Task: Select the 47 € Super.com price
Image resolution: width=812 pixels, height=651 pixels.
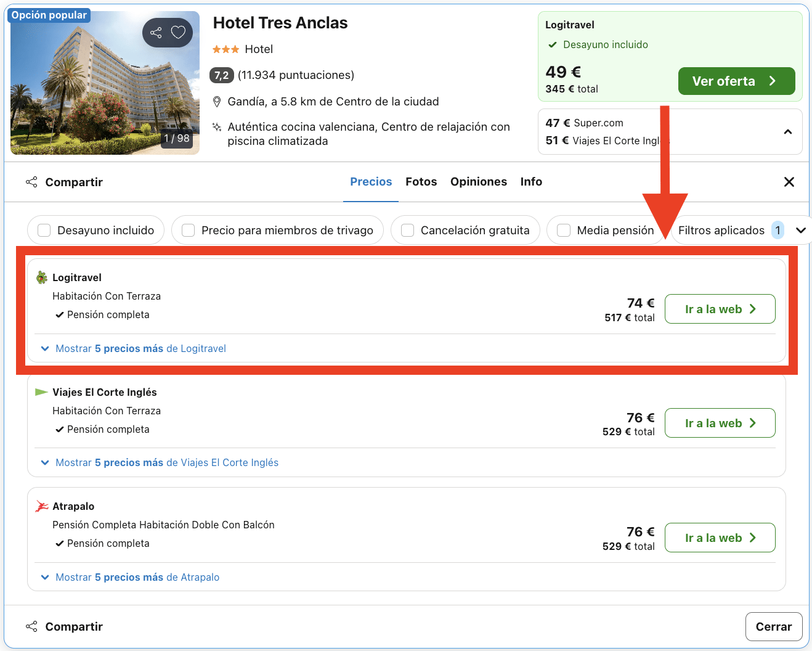Action: pyautogui.click(x=585, y=123)
